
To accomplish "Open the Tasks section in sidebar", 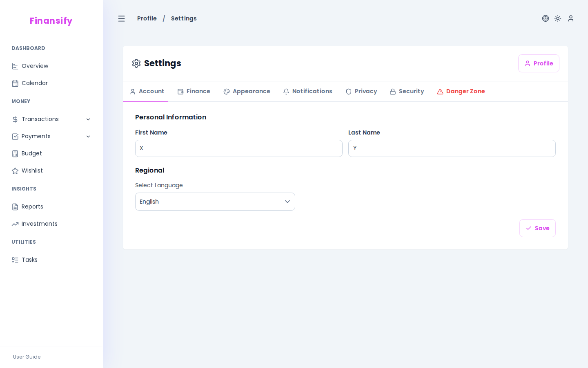I will (x=29, y=260).
